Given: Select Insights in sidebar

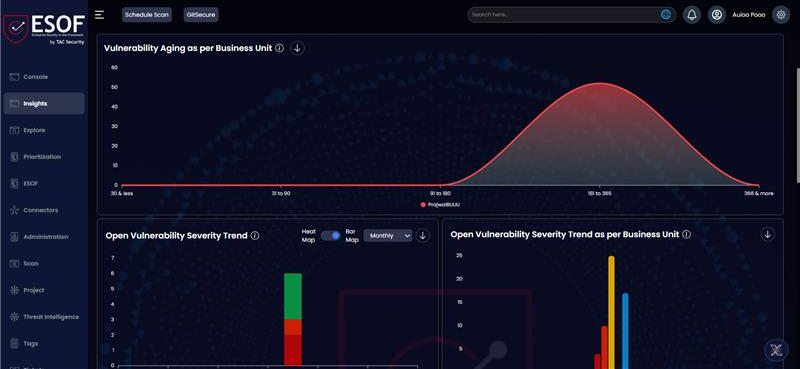Looking at the screenshot, I should (x=44, y=104).
